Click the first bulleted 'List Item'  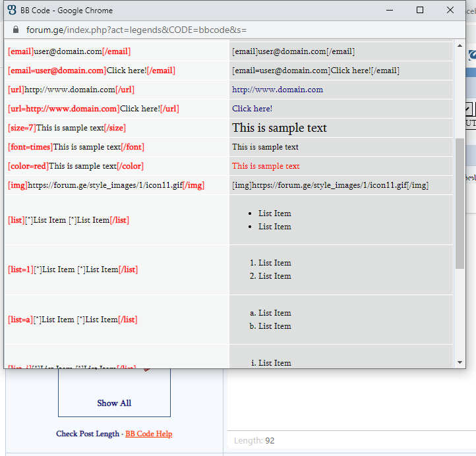(x=275, y=214)
